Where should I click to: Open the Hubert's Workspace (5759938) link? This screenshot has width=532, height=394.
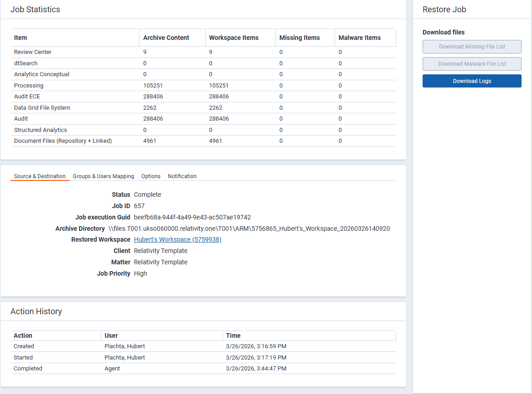click(x=177, y=239)
